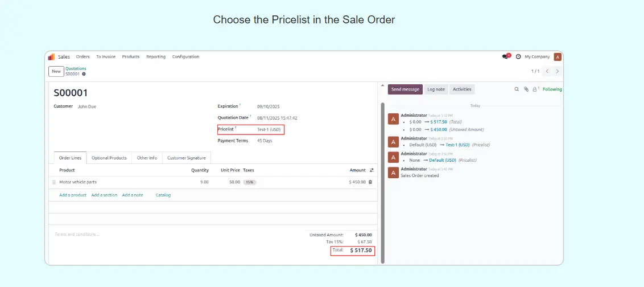Click the gear icon beside S00001
Screen dimensions: 644x287
tap(84, 74)
